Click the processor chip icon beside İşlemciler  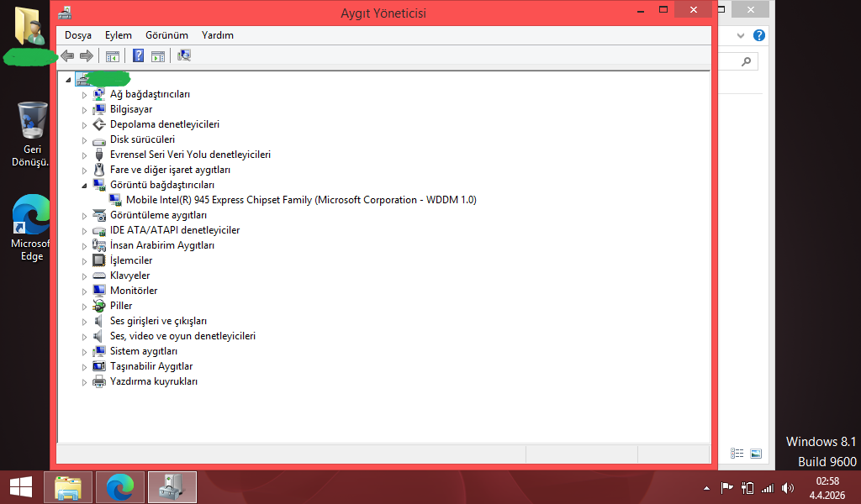99,260
